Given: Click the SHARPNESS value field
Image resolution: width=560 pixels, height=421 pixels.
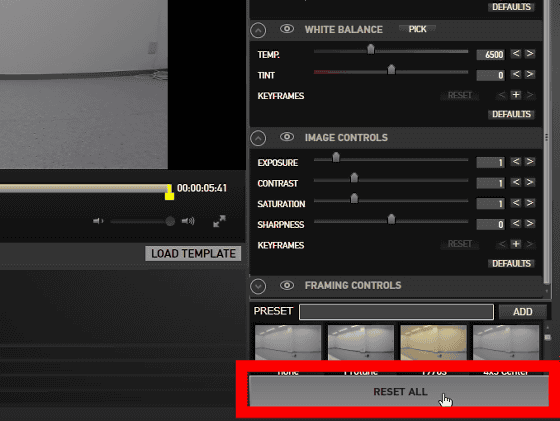Looking at the screenshot, I should pos(491,225).
